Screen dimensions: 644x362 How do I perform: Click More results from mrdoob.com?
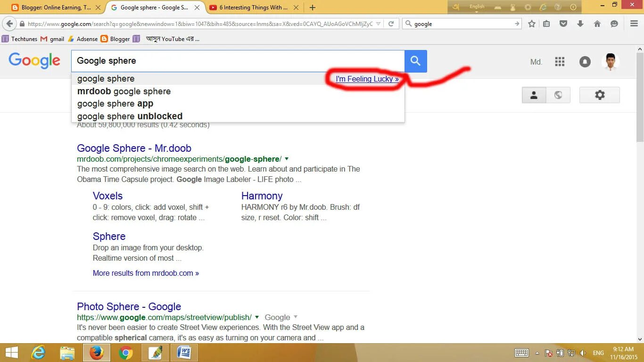pyautogui.click(x=146, y=273)
